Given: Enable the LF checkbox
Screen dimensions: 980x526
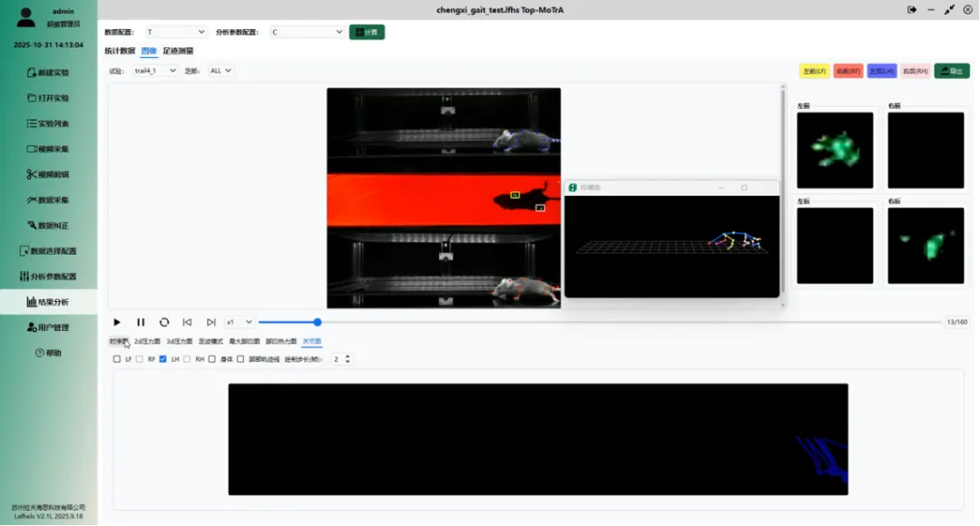Looking at the screenshot, I should pos(117,359).
